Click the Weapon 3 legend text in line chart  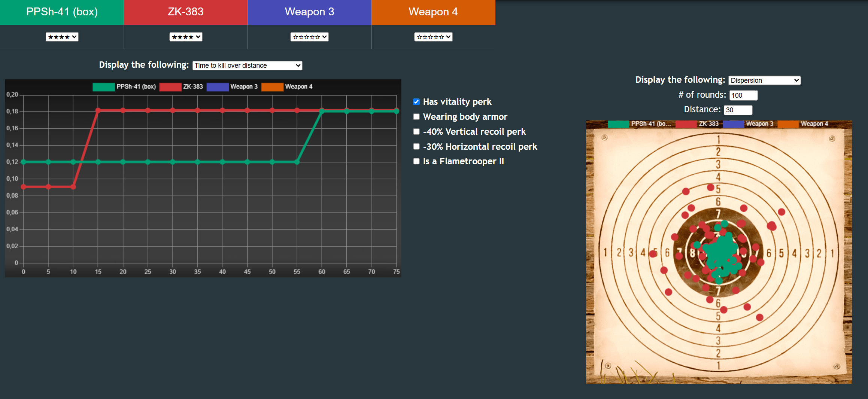click(x=244, y=86)
